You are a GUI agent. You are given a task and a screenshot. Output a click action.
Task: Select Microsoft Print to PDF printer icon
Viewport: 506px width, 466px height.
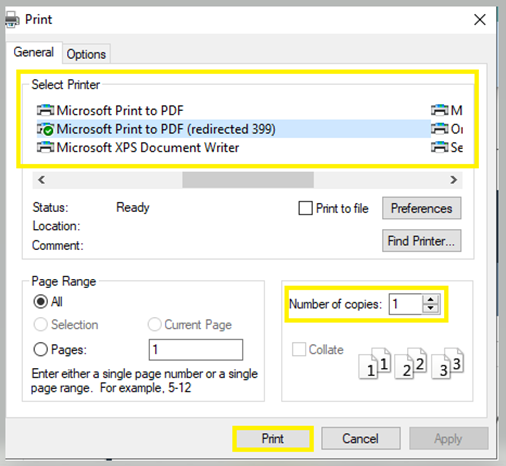click(x=45, y=110)
